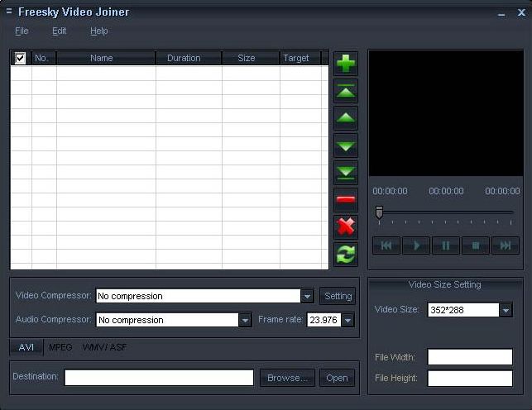Open the Video Size dropdown arrow
532x410 pixels.
pos(506,310)
